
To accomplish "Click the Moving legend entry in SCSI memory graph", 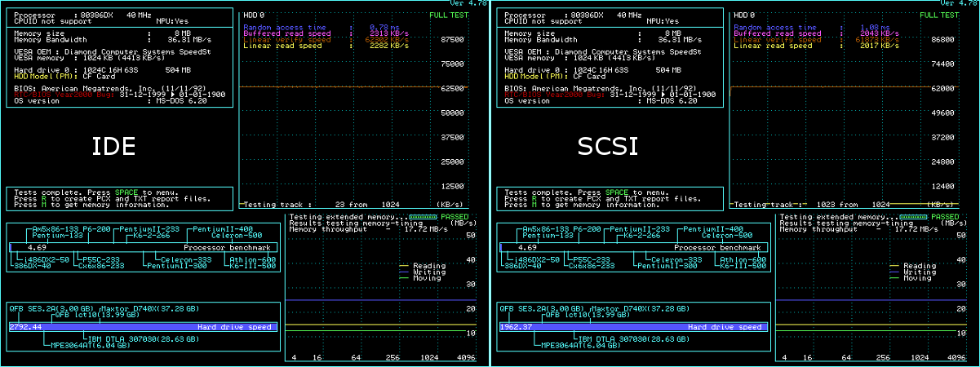I will tap(917, 278).
